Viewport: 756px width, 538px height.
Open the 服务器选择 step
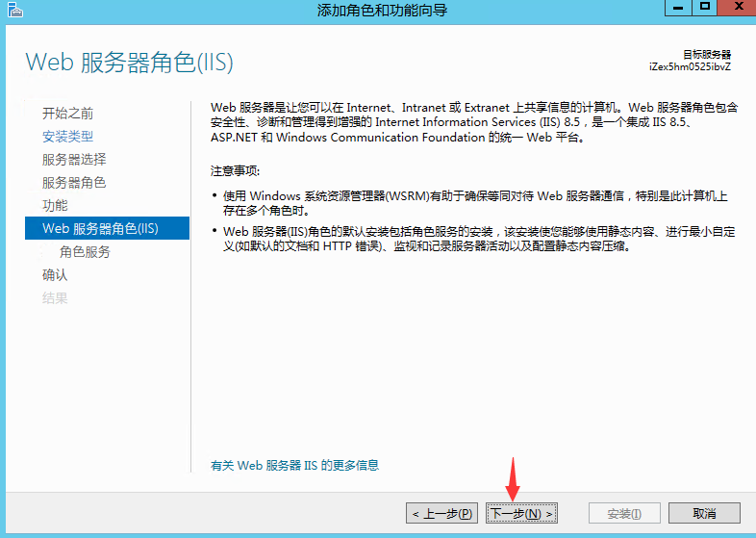pyautogui.click(x=73, y=160)
